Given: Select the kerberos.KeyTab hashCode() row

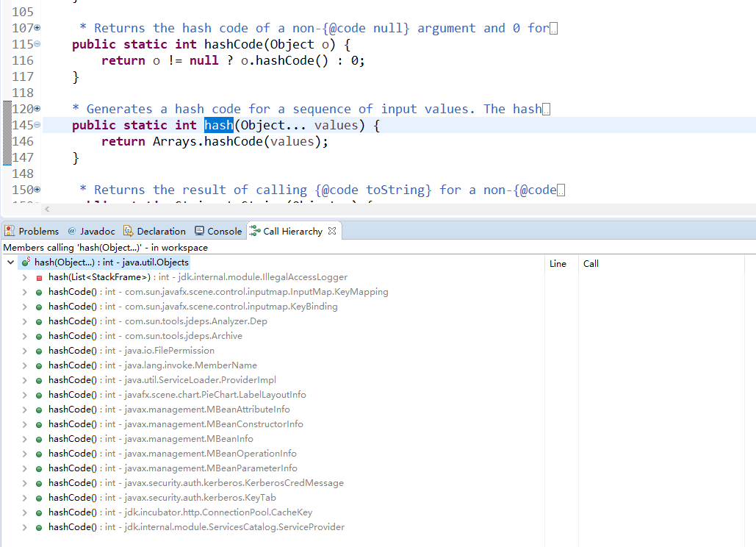Looking at the screenshot, I should pos(156,498).
